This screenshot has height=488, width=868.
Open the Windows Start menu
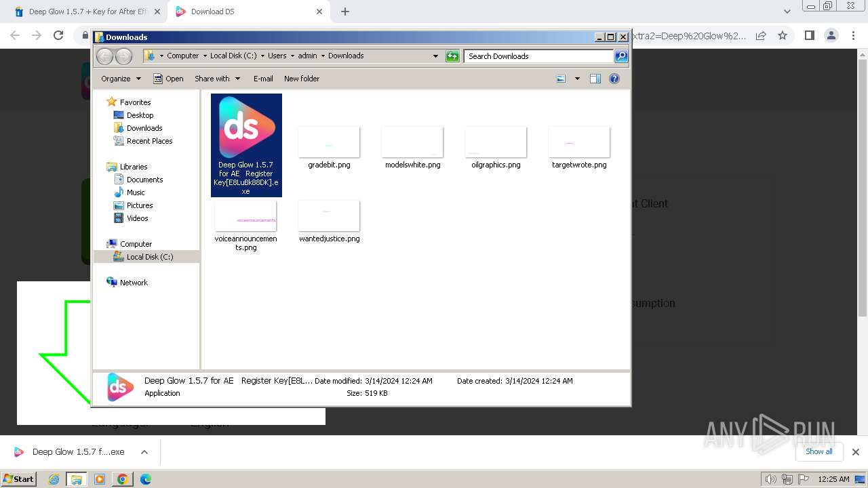[19, 479]
